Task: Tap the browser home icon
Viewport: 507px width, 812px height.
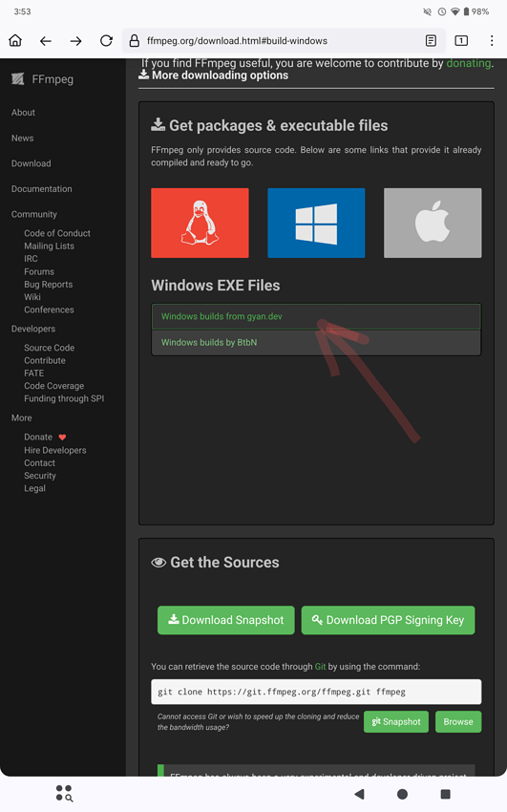Action: pyautogui.click(x=15, y=40)
